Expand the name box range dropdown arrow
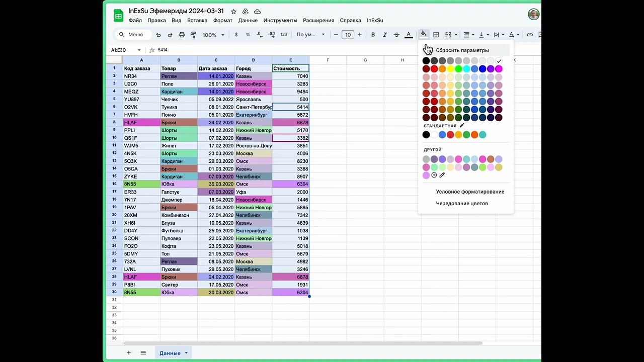The height and width of the screenshot is (362, 644). 138,50
